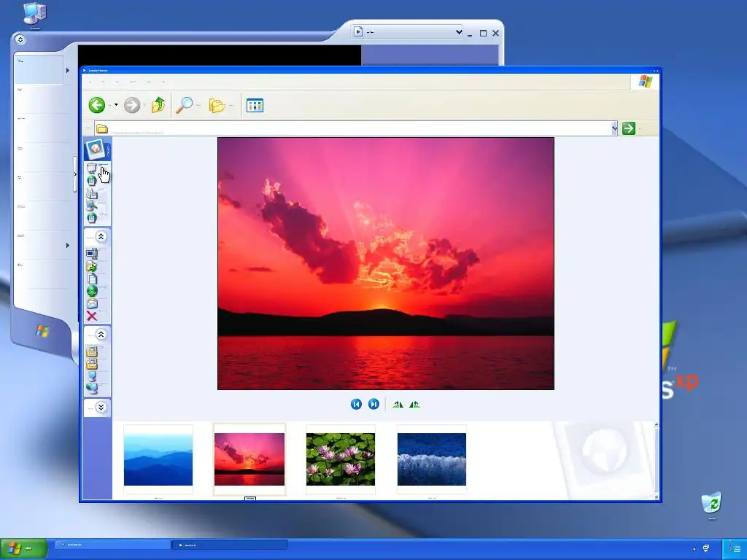Choose Rename this file task
Image resolution: width=747 pixels, height=560 pixels.
tap(92, 254)
